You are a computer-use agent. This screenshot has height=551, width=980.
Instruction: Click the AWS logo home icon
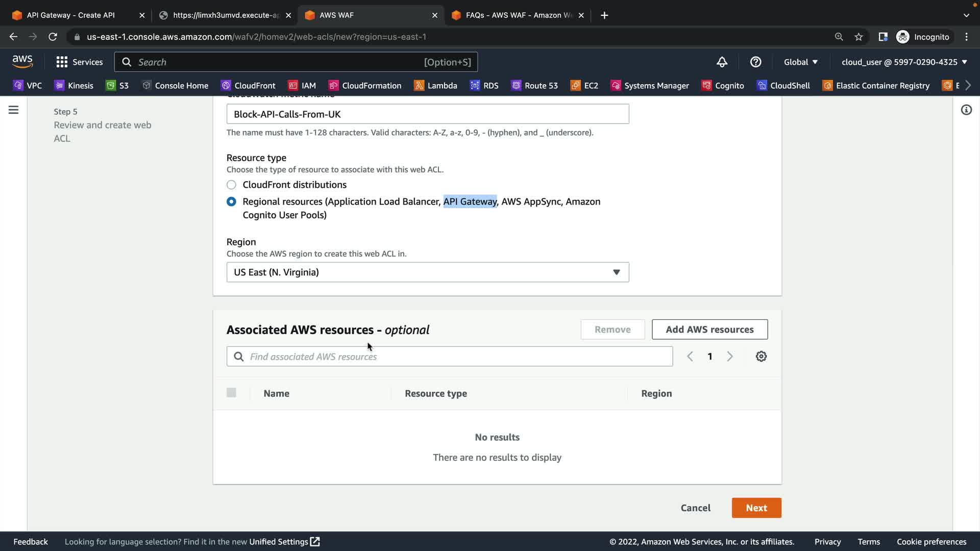pos(22,62)
